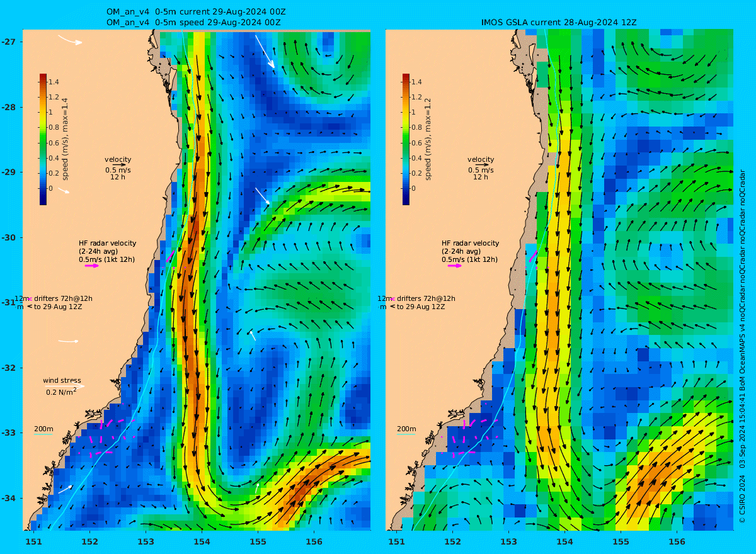
Task: Click the drifters 72h@12h legend in IMOS GSLA panel
Action: 416,298
